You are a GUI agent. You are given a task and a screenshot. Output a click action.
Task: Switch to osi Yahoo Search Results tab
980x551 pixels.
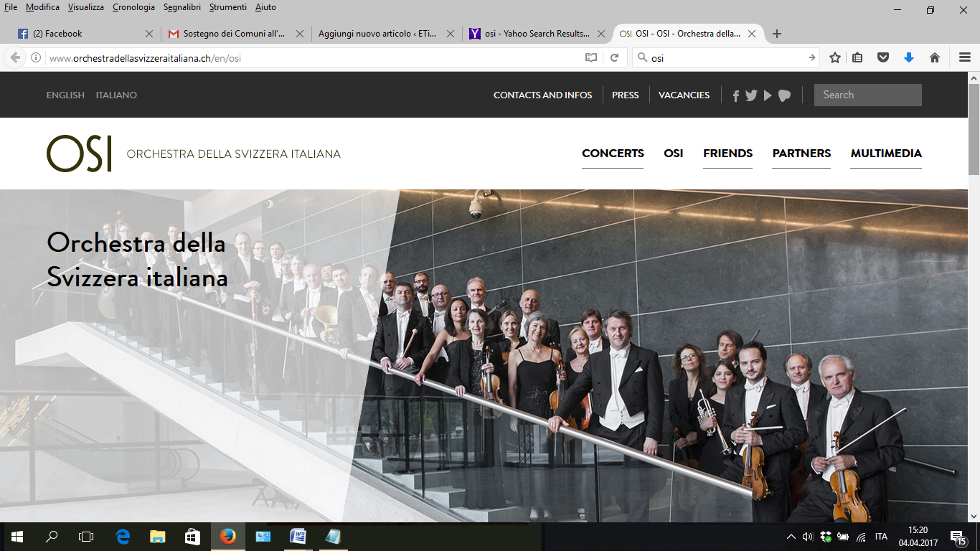pos(537,34)
